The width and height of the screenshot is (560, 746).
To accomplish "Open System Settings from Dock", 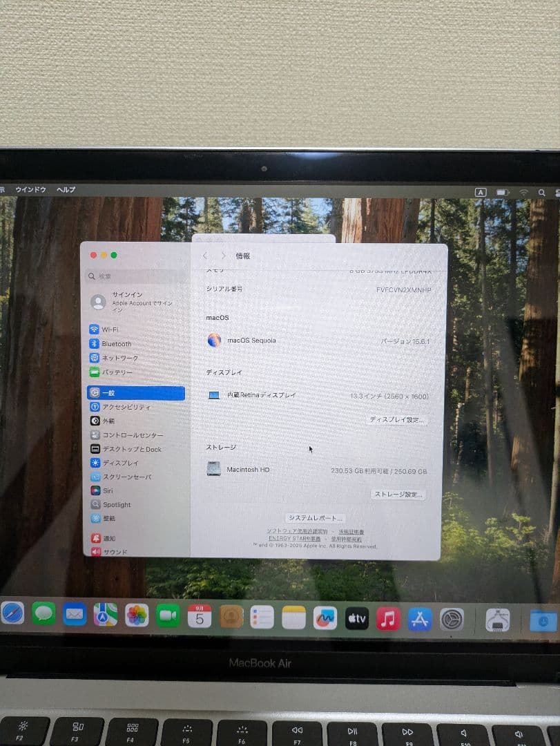I will click(452, 620).
